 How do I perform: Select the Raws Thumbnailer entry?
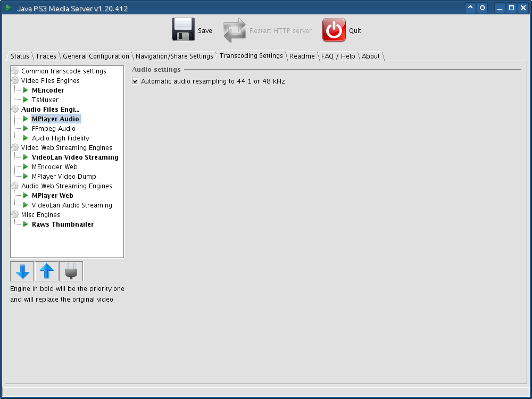[63, 225]
